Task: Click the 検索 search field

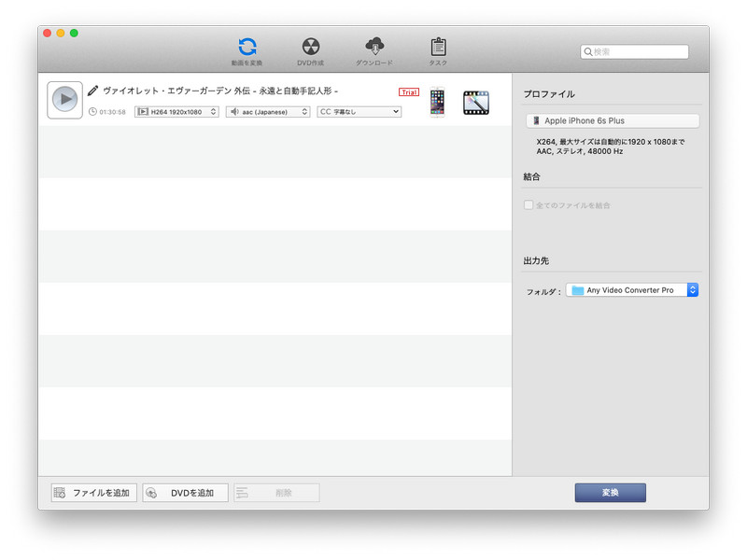Action: [x=634, y=51]
